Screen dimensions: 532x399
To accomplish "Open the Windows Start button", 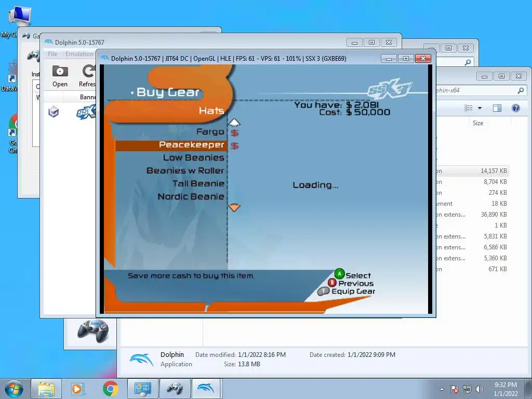I will 14,389.
